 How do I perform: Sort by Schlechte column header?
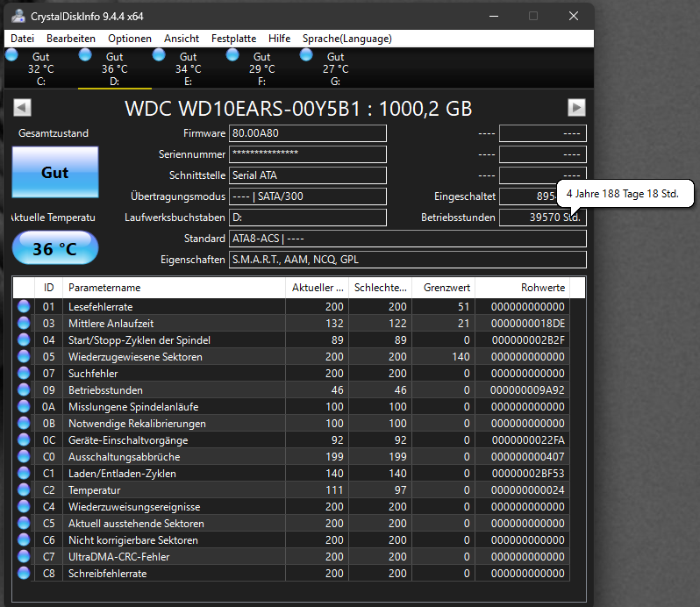point(381,288)
